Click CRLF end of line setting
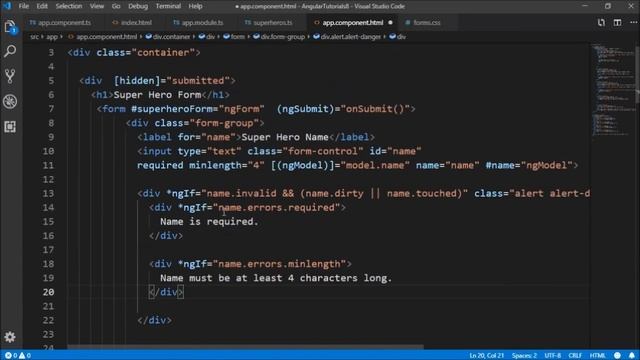The width and height of the screenshot is (640, 360). 575,356
